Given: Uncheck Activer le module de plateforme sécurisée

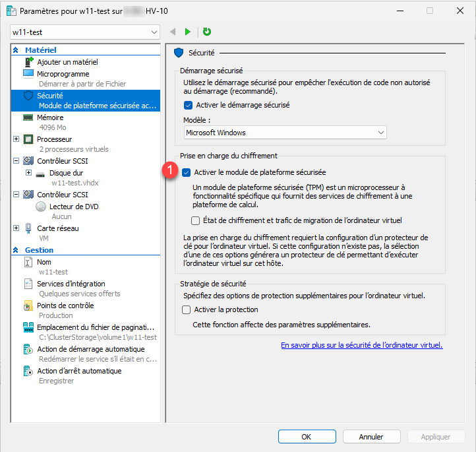Looking at the screenshot, I should pos(187,172).
